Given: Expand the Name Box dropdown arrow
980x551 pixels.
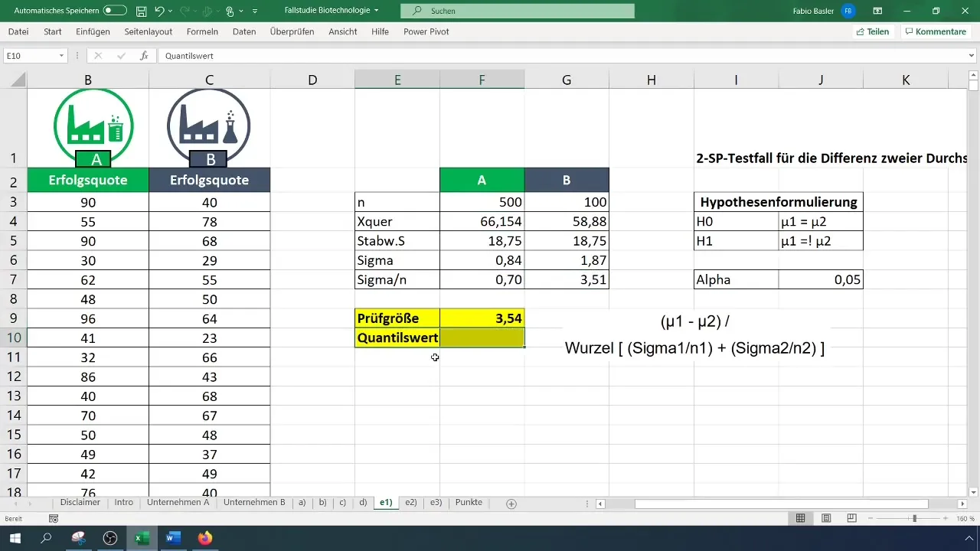Looking at the screenshot, I should point(62,56).
